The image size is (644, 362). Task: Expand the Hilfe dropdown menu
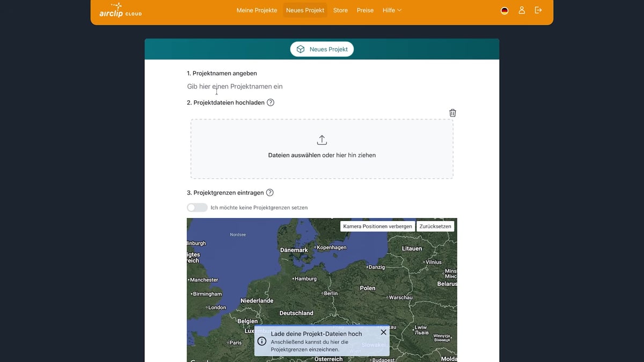[392, 10]
